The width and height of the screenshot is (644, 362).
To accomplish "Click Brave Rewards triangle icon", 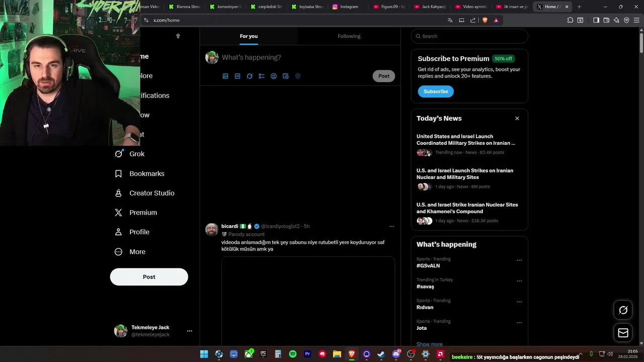I will (496, 20).
